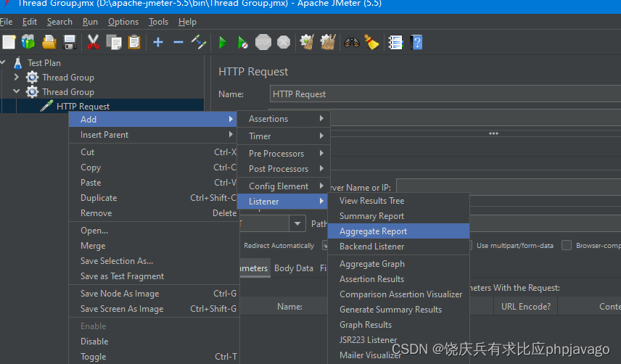
Task: Select Disable in context menu
Action: (x=154, y=341)
